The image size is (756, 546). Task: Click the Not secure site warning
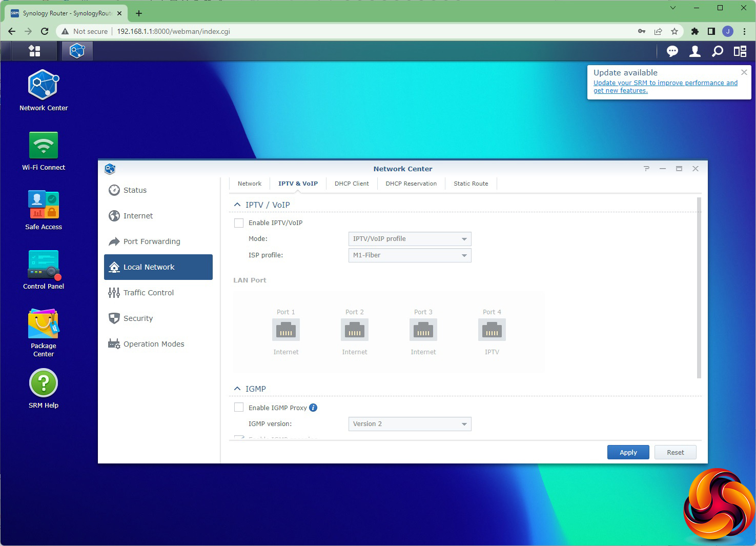point(85,31)
